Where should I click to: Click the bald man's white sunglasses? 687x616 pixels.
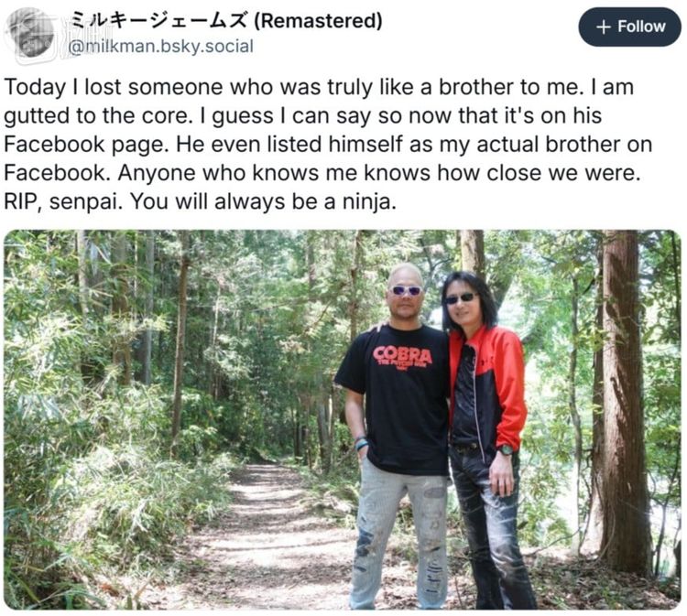coord(406,290)
